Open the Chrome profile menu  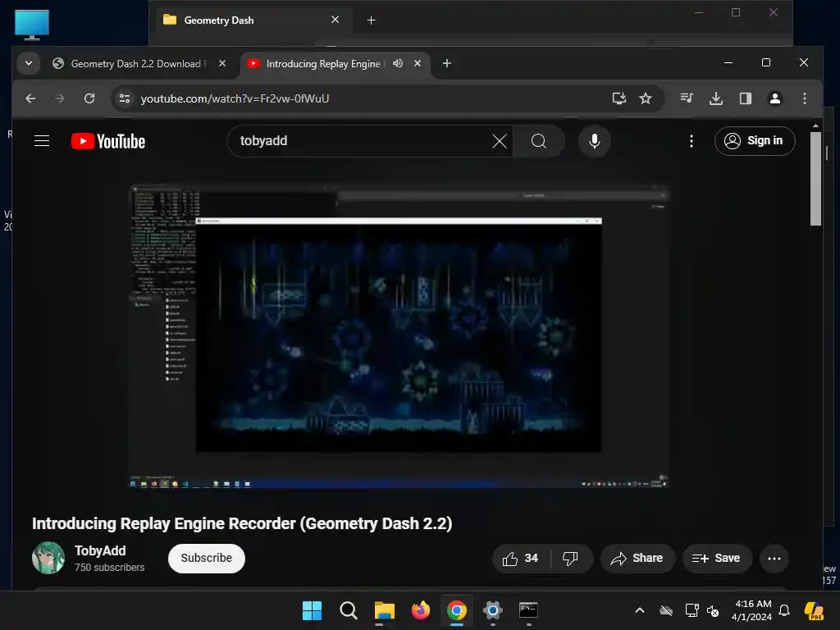774,98
